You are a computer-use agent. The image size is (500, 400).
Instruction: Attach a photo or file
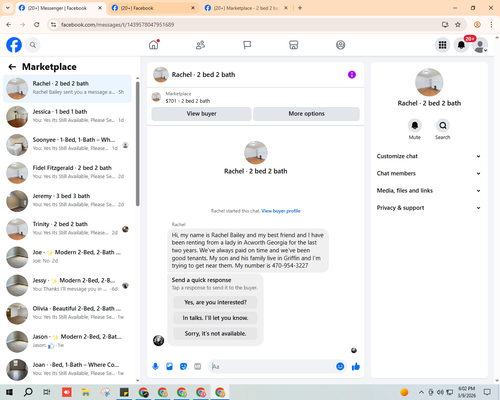170,367
